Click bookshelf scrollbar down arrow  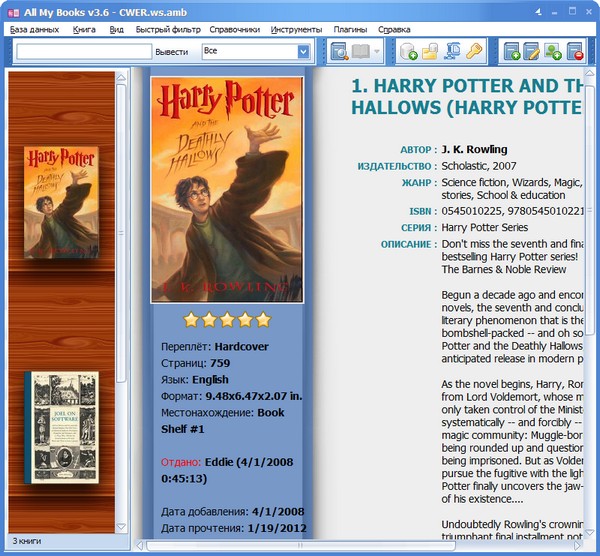(121, 527)
